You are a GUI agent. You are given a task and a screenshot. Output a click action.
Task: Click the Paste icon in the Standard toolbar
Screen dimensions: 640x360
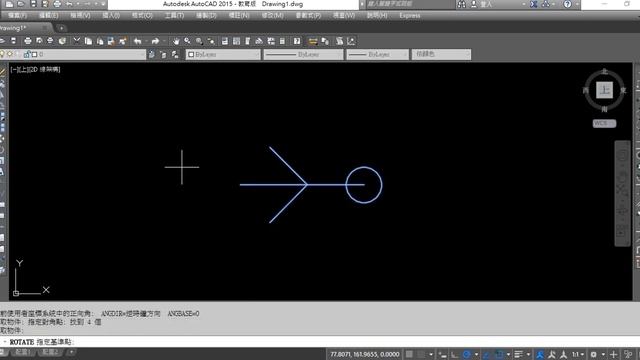pyautogui.click(x=100, y=41)
